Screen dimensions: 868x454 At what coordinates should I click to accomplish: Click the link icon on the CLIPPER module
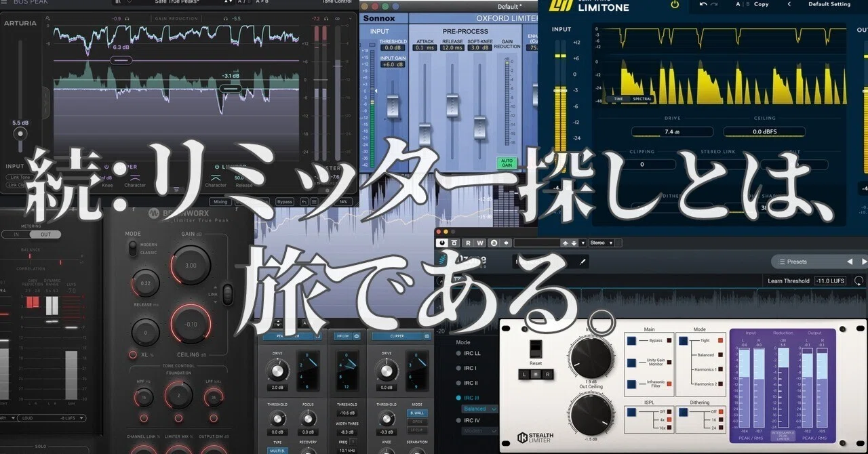(x=428, y=335)
